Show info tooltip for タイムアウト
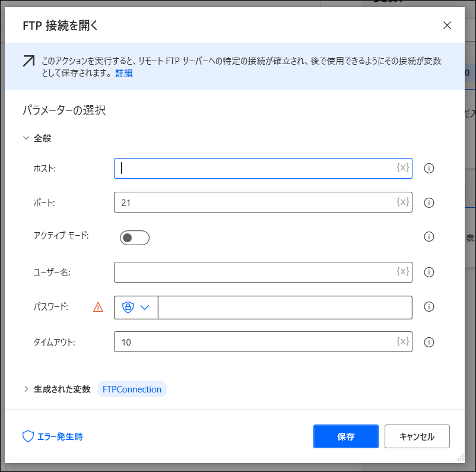Screen dimensions: 476x472 tap(429, 343)
